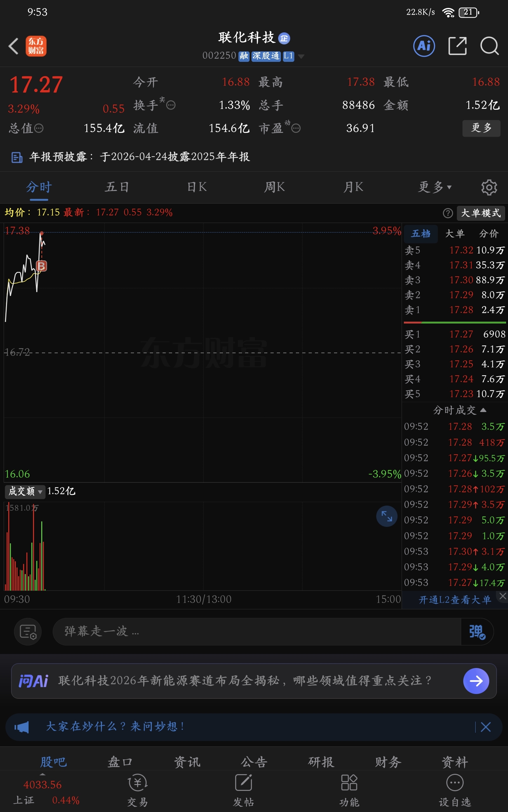Screen dimensions: 508x812
Task: Toggle 大单模式
Action: tap(481, 213)
